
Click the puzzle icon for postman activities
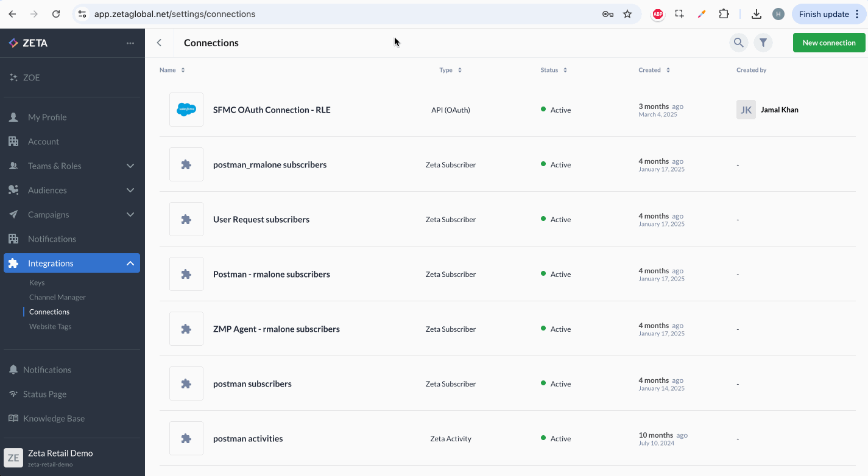tap(186, 438)
